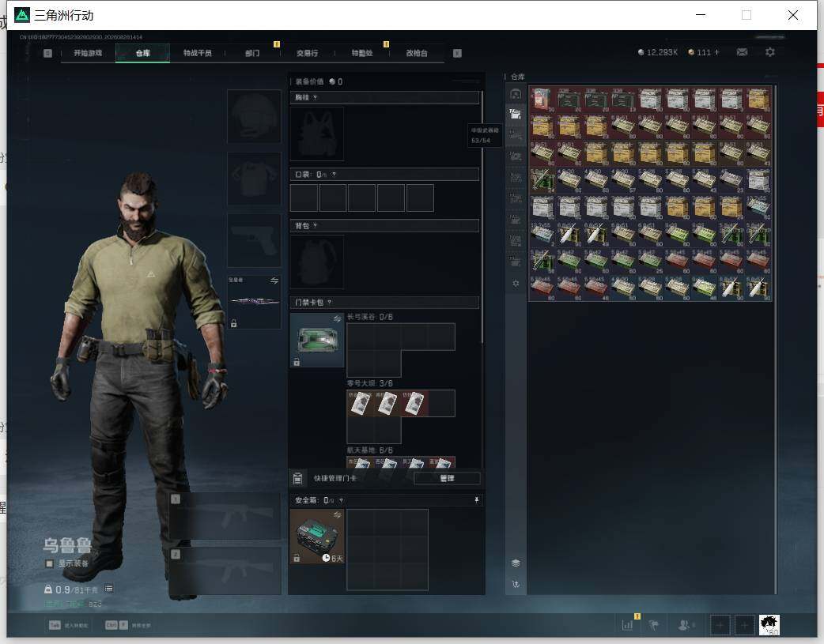
Task: Open the 特勤处 tab
Action: (362, 53)
